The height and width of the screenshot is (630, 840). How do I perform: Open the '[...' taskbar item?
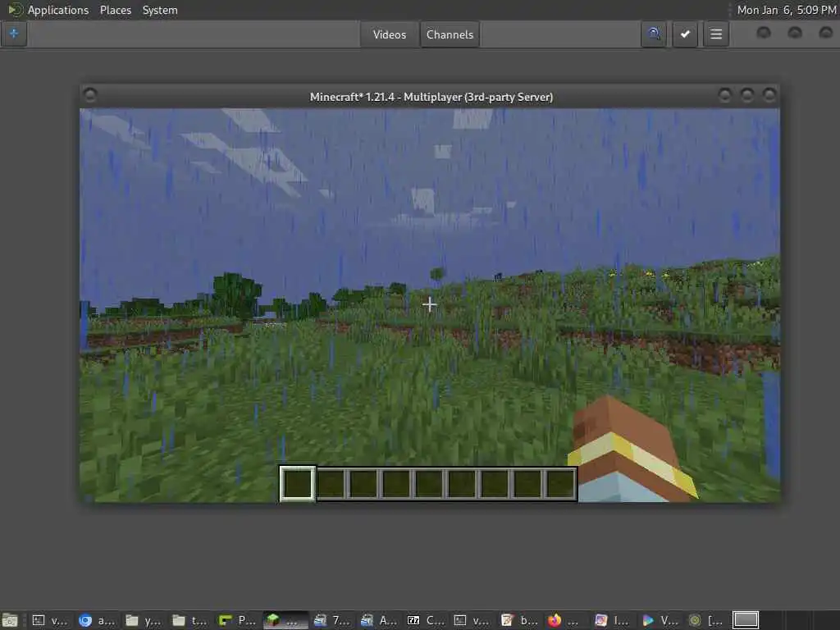[706, 620]
